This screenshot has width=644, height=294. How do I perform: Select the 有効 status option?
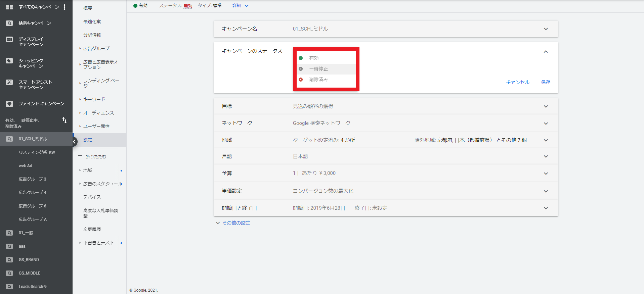[x=326, y=58]
